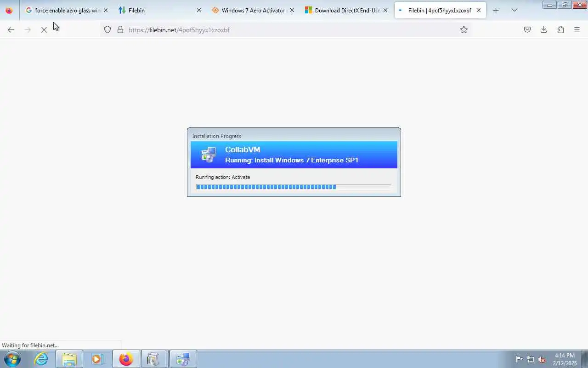Click the CollabVM installer icon in dialog

tap(209, 155)
